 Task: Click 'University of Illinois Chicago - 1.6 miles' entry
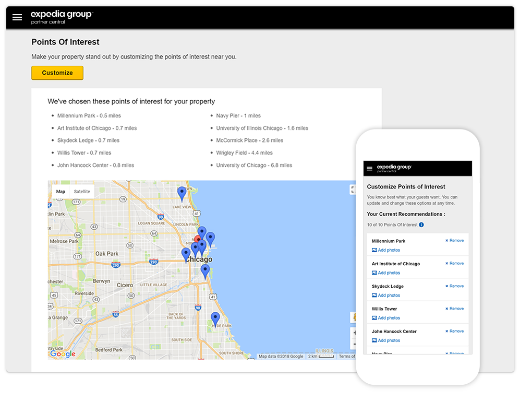click(x=262, y=128)
